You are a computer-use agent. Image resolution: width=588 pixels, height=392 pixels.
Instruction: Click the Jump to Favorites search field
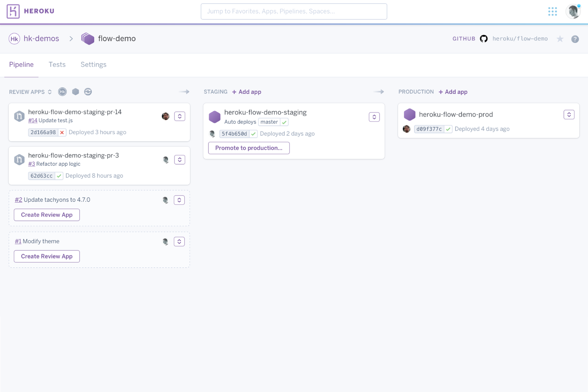[x=294, y=11]
